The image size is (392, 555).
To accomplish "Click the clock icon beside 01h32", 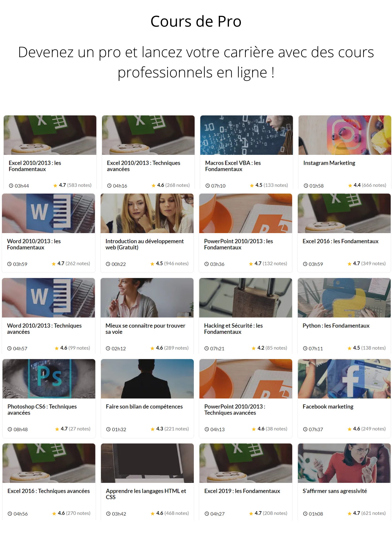I will click(108, 429).
